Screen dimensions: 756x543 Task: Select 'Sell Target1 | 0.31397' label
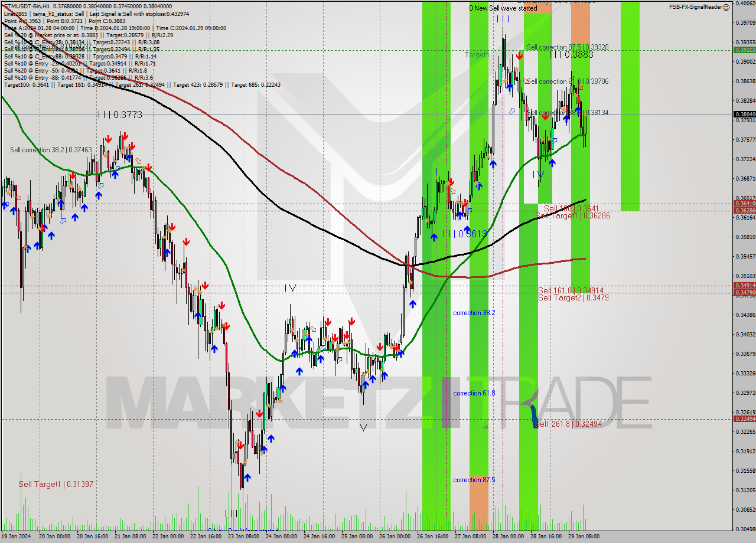(56, 484)
